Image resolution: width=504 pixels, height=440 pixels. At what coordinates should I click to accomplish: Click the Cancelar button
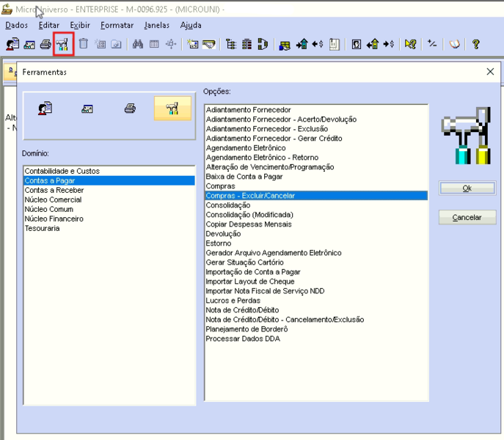[x=467, y=218]
